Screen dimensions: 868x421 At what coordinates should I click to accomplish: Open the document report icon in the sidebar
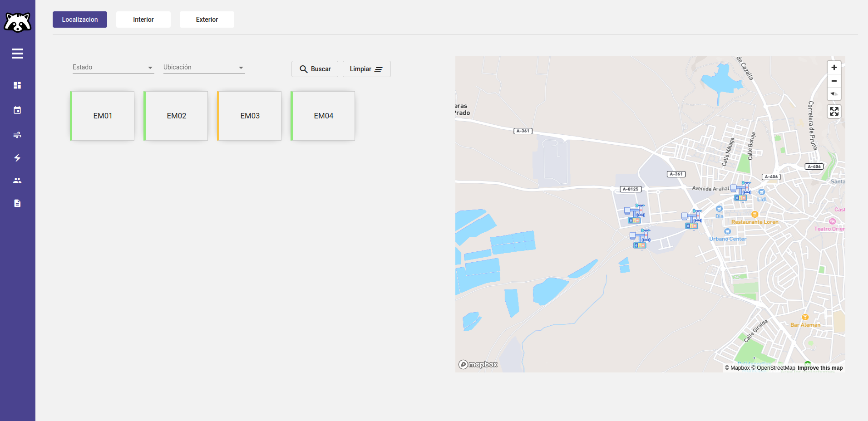tap(17, 203)
